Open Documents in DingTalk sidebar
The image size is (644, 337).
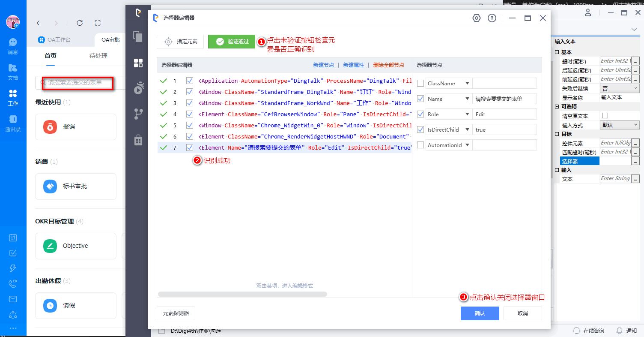13,72
